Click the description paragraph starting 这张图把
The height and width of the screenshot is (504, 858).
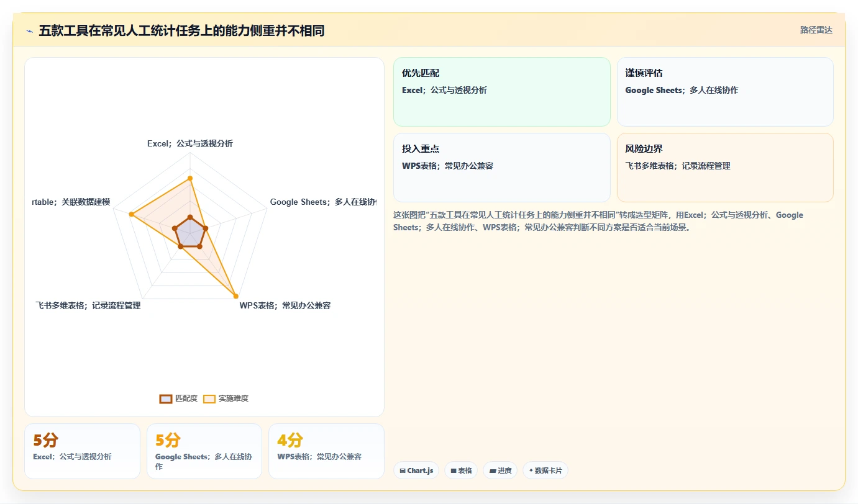pyautogui.click(x=598, y=221)
